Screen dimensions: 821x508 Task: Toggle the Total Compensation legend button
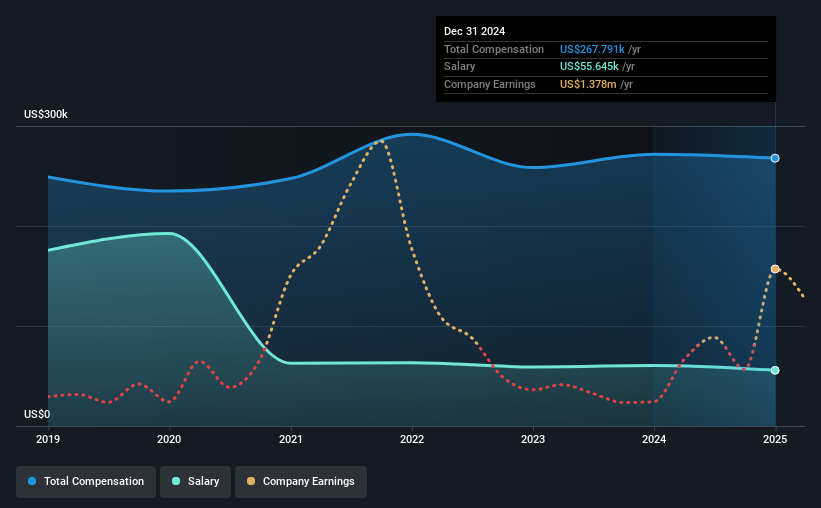coord(86,482)
